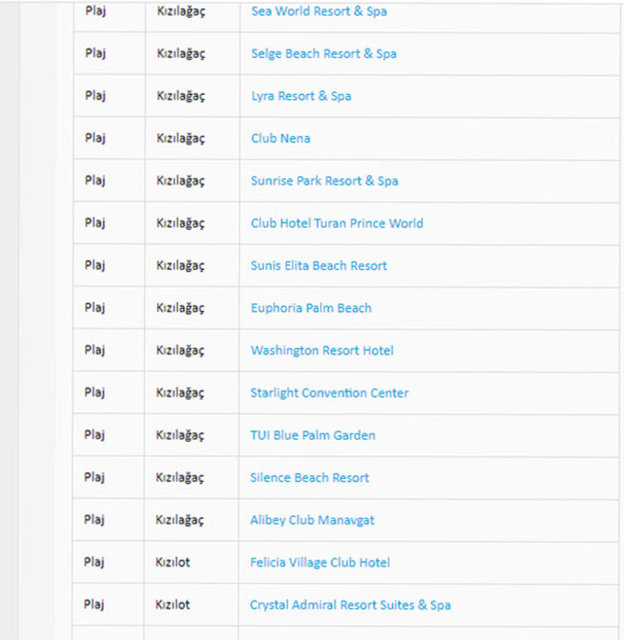Open the TUI Blue Palm Garden link
Image resolution: width=624 pixels, height=640 pixels.
pos(313,435)
